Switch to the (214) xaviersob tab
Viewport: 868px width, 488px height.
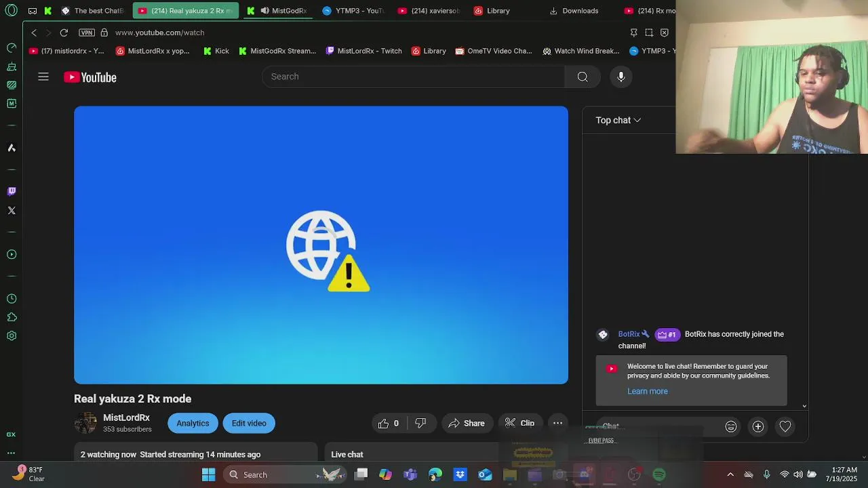[429, 11]
